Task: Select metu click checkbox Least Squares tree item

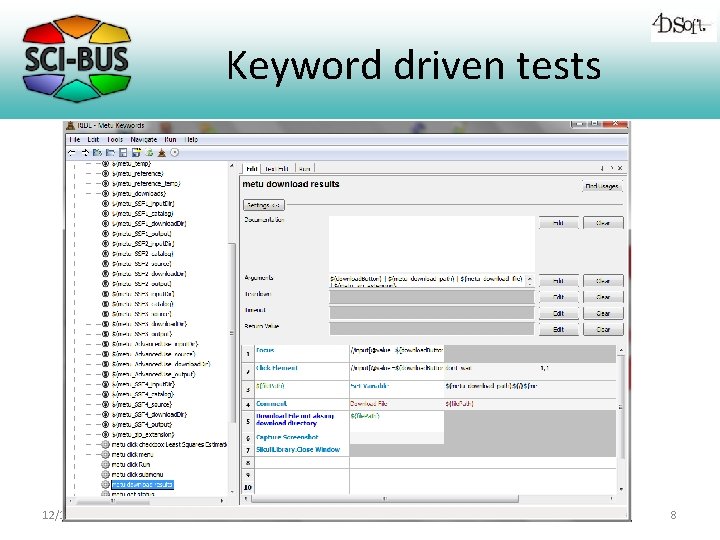Action: 169,444
